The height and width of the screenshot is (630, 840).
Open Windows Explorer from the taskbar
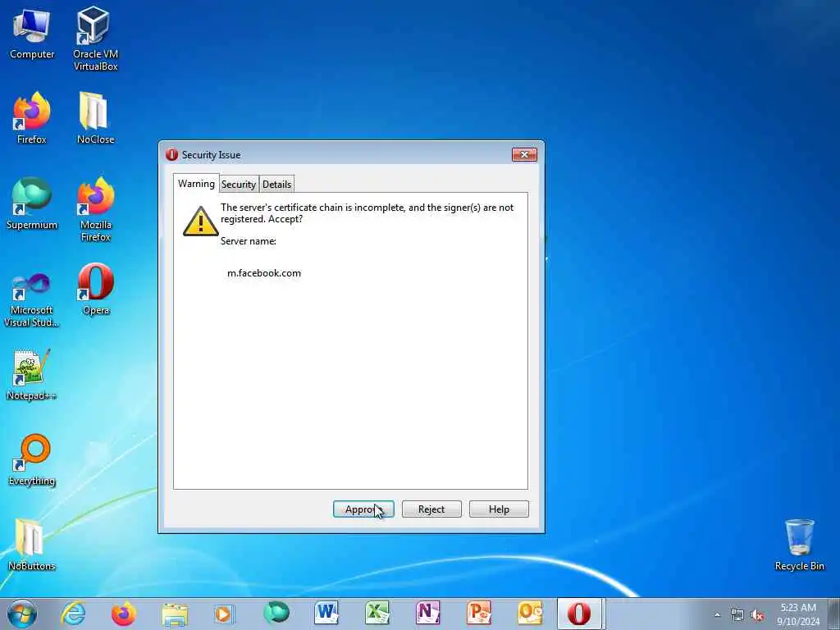(x=175, y=614)
